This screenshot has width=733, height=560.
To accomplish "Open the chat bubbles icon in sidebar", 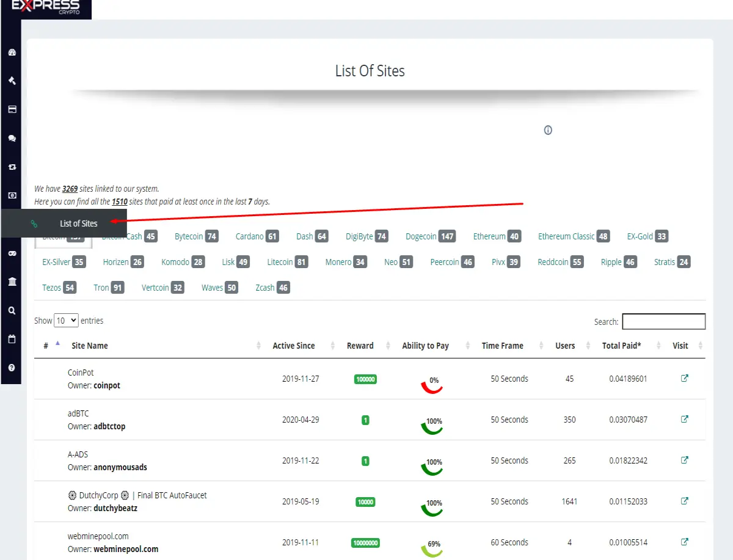I will [12, 138].
